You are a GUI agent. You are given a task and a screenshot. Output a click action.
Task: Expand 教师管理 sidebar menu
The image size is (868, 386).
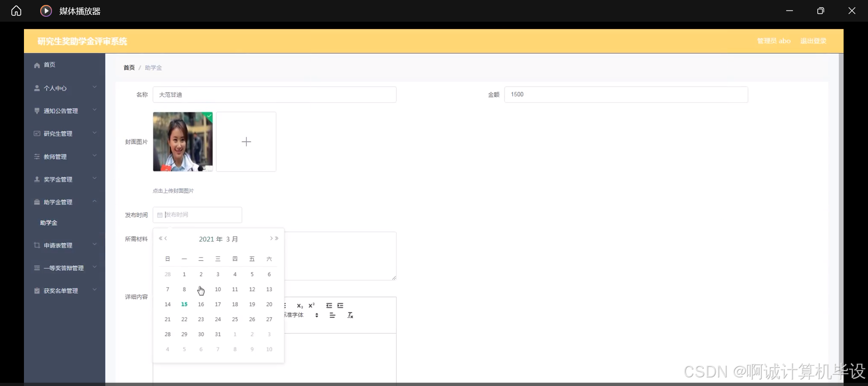(x=65, y=157)
